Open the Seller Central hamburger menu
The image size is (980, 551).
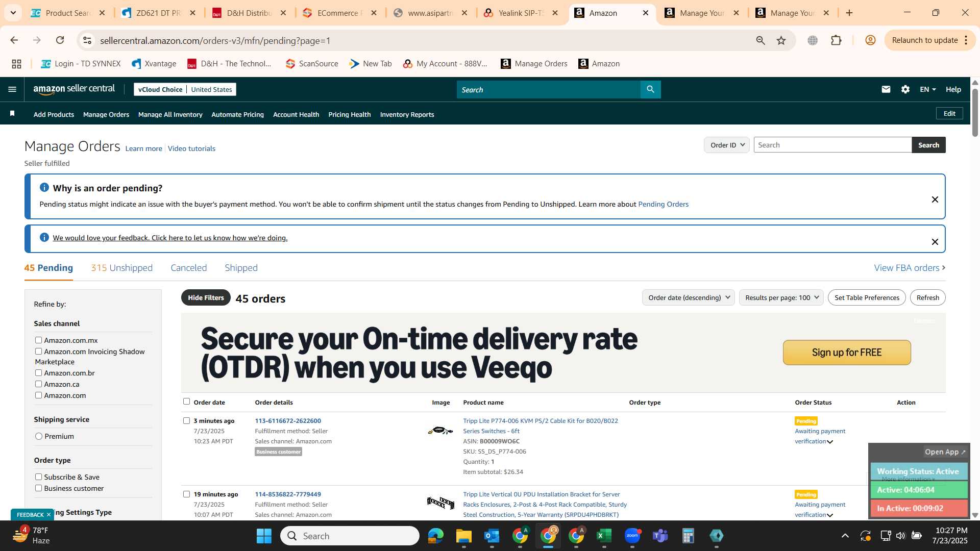tap(12, 89)
